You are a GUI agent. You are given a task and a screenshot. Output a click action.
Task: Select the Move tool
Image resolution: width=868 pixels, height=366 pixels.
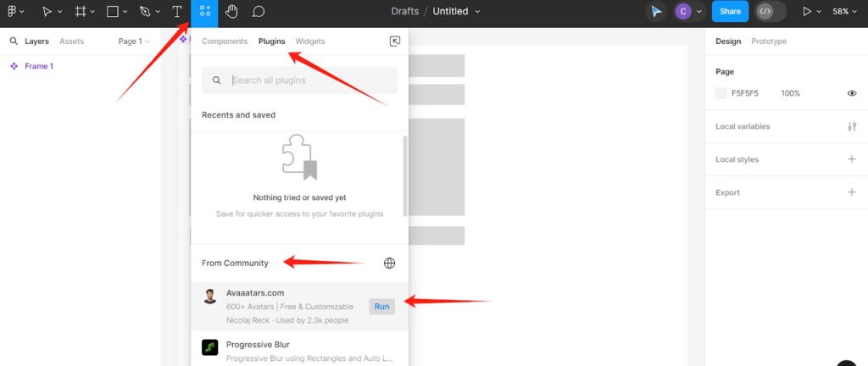point(47,12)
